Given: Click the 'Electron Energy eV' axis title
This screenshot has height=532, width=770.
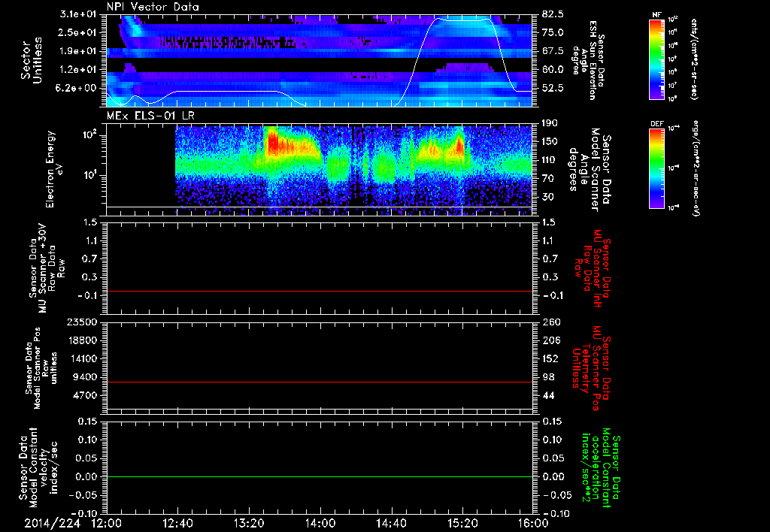Looking at the screenshot, I should [55, 169].
